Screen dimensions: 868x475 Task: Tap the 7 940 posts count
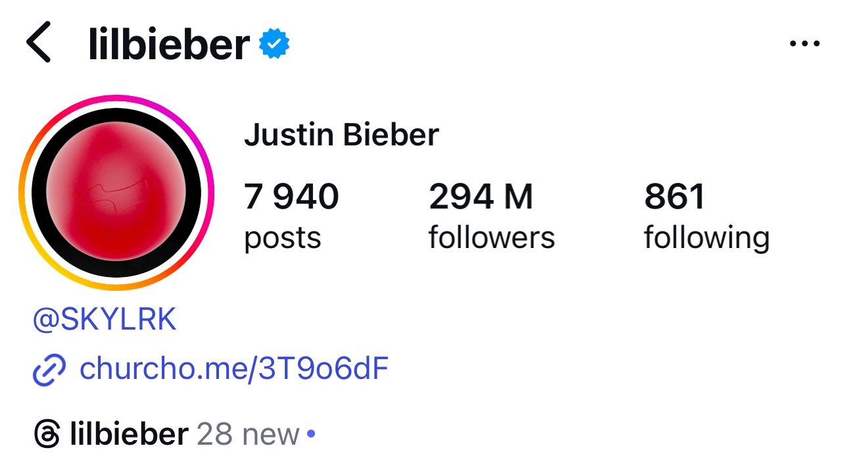[x=291, y=197]
